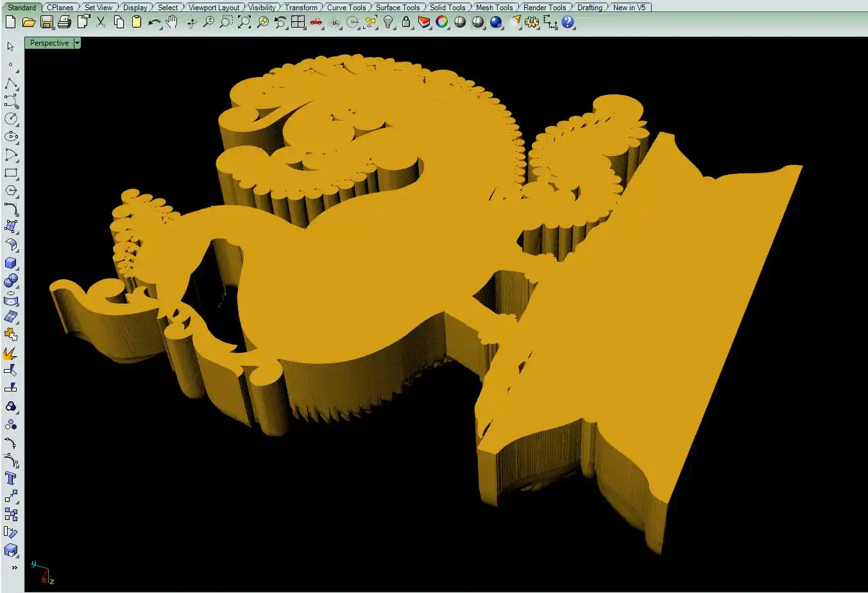Select the Pan view hand tool
Viewport: 868px width, 593px height.
(171, 22)
